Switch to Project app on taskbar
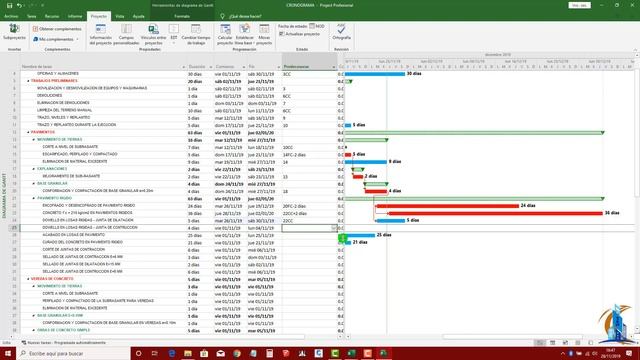This screenshot has height=360, width=640. [384, 353]
